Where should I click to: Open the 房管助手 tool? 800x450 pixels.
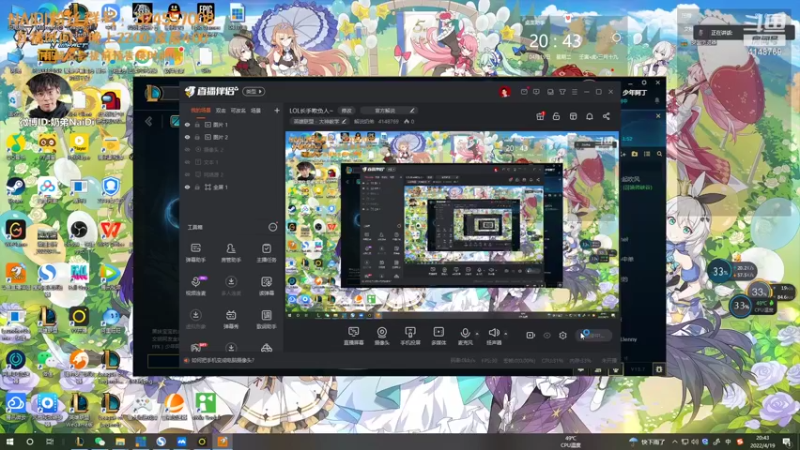click(x=231, y=253)
